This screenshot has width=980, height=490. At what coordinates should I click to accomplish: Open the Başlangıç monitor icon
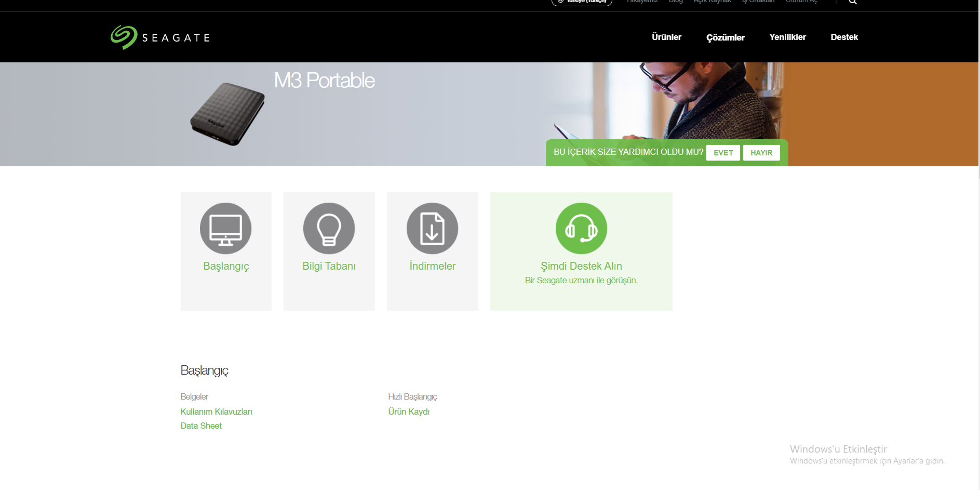[x=226, y=229]
